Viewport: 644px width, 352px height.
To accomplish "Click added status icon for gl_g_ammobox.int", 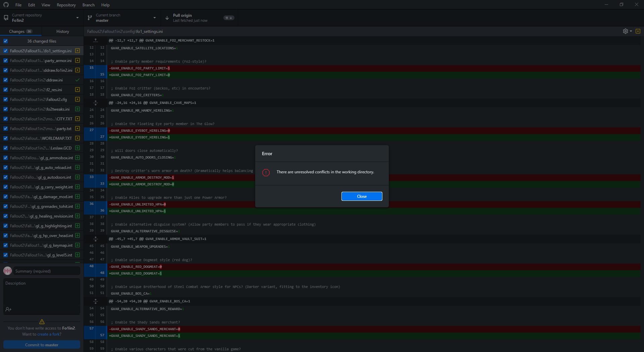I will (x=77, y=158).
